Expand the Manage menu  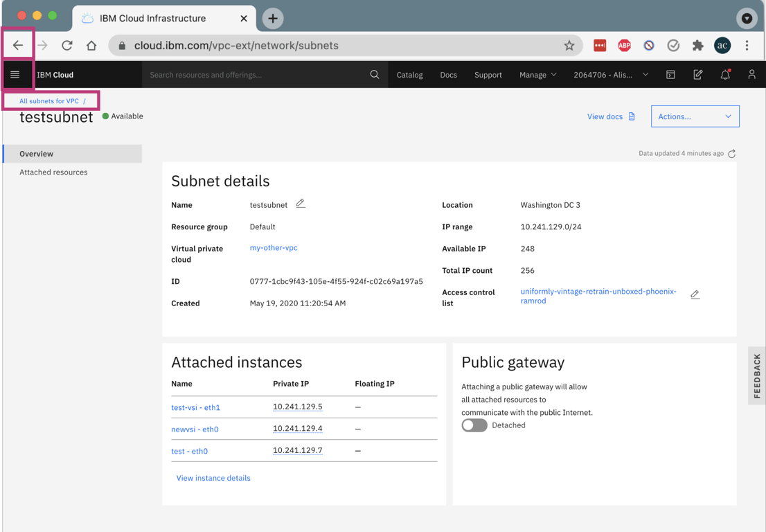tap(538, 75)
